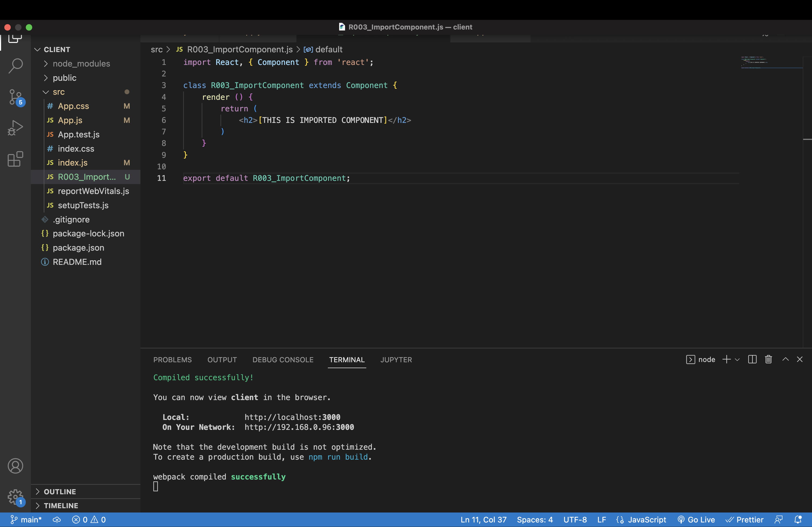Split the terminal panel
Image resolution: width=812 pixels, height=527 pixels.
click(752, 359)
